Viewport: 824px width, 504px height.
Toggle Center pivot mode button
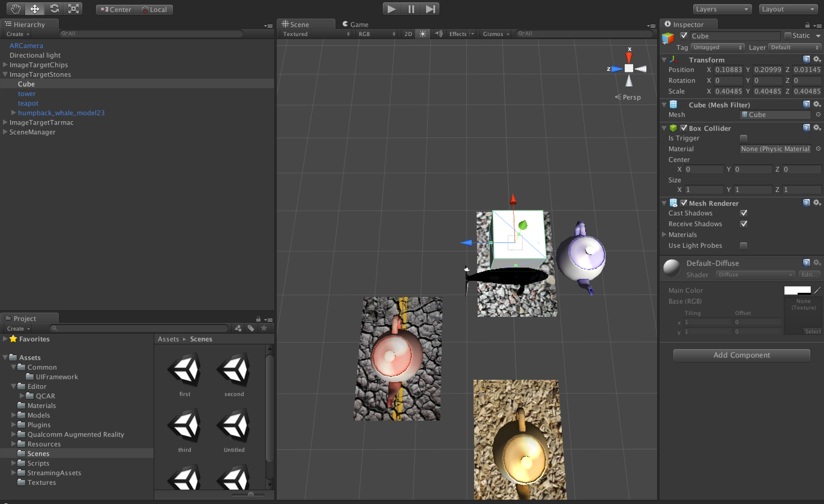(115, 9)
